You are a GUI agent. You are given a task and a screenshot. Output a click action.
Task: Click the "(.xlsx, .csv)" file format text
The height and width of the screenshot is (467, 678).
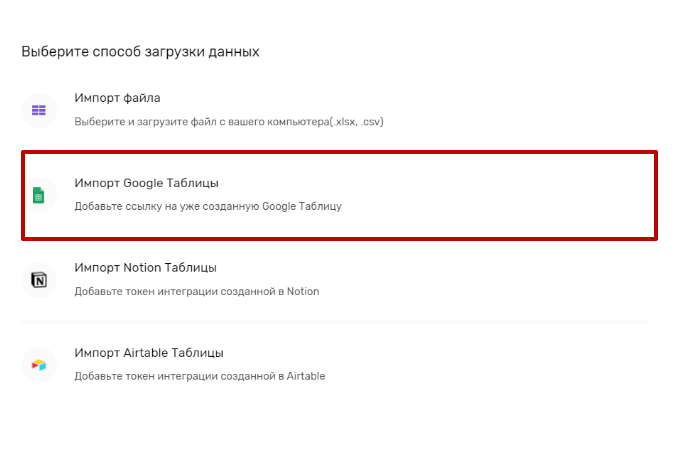coord(357,122)
